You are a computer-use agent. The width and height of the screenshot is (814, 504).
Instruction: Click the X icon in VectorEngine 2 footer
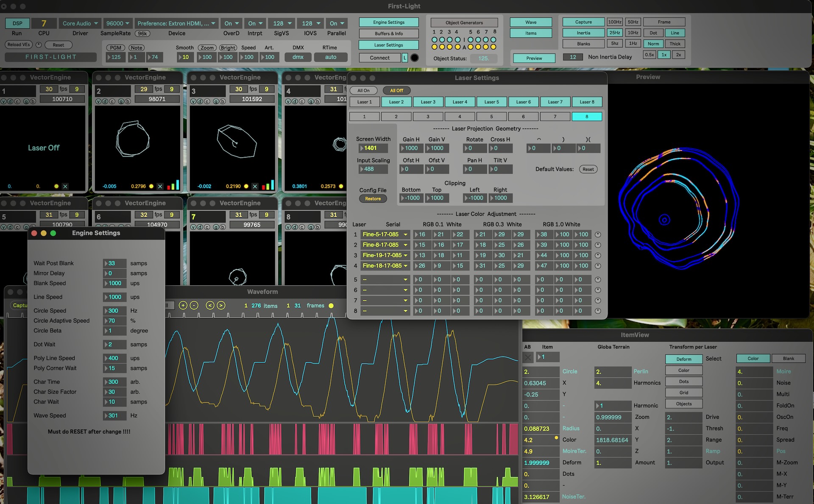coord(160,186)
